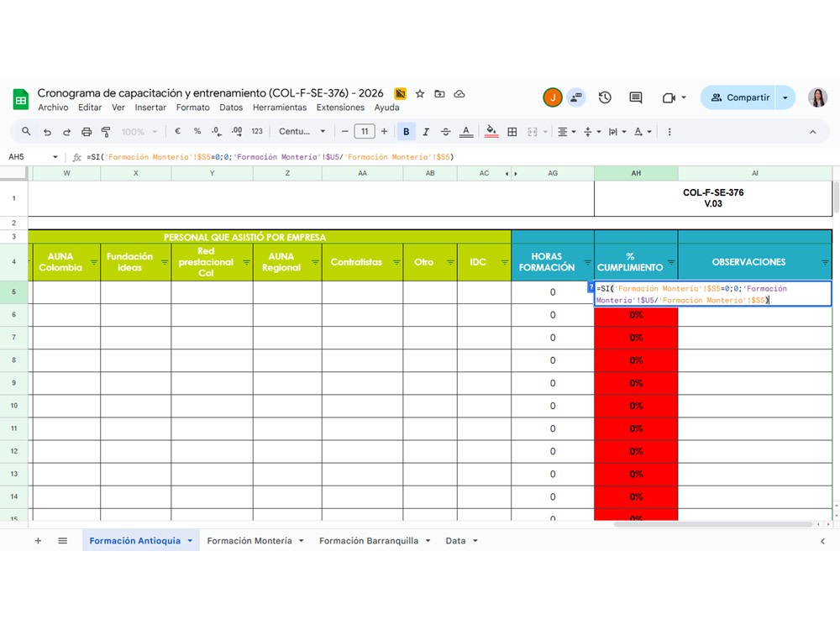Open the Google Sheets home icon
Screen dimensions: 840x630
coord(20,99)
